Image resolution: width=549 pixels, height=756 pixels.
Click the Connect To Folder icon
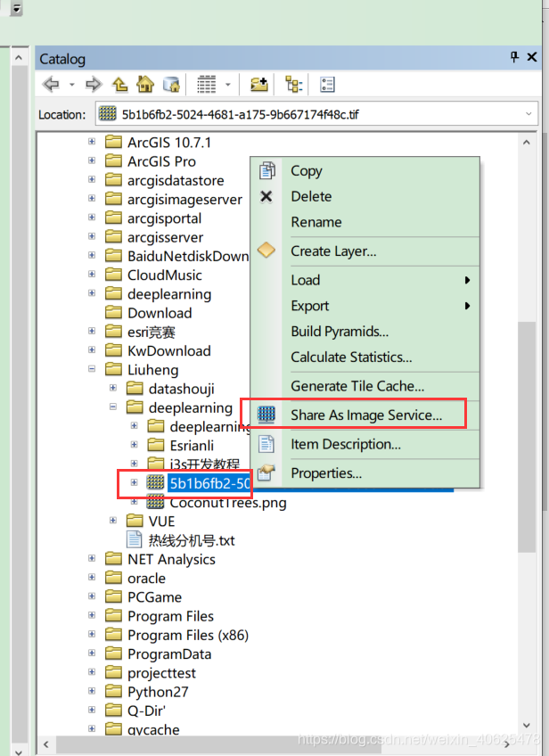click(x=259, y=85)
